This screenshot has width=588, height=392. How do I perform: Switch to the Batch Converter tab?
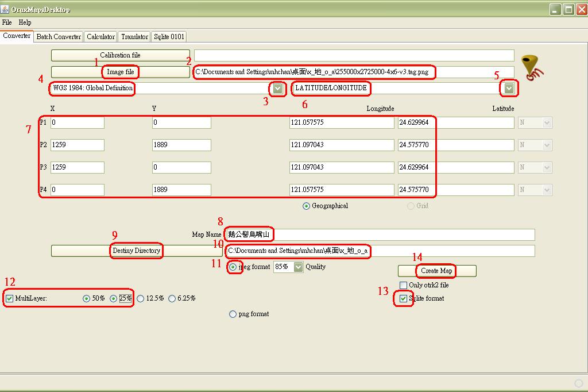59,36
